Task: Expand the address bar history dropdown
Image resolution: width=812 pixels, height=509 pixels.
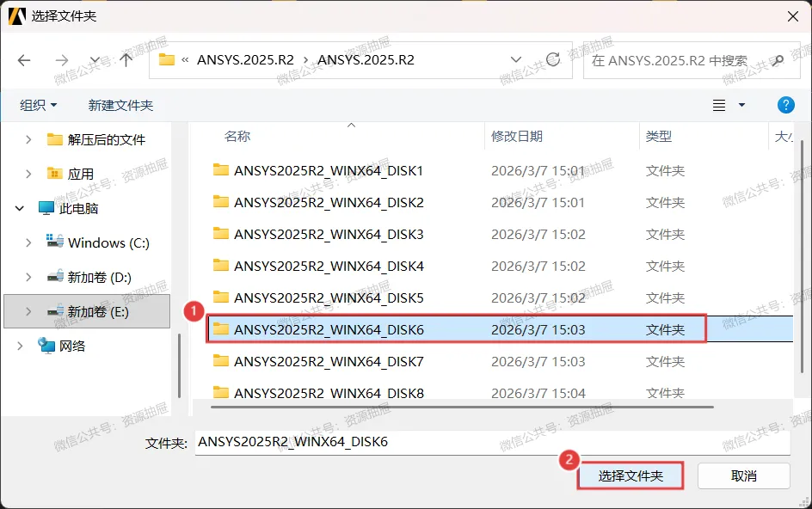Action: click(516, 59)
